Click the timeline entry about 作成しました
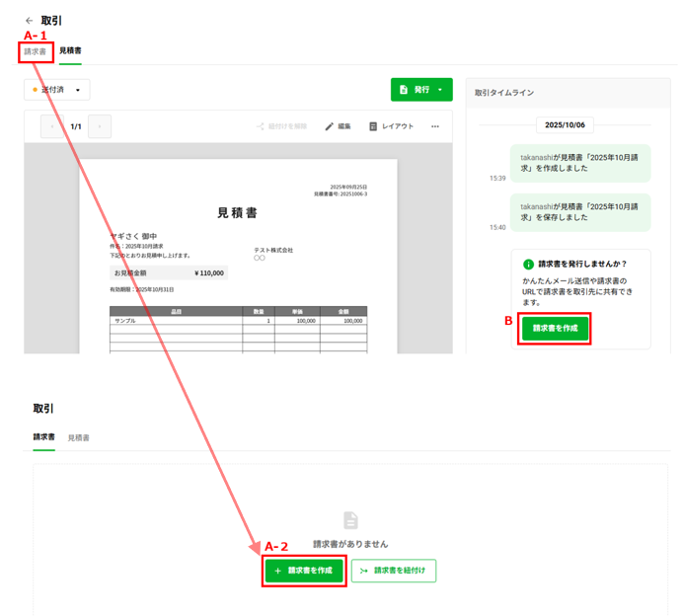The image size is (683, 616). coord(580,163)
